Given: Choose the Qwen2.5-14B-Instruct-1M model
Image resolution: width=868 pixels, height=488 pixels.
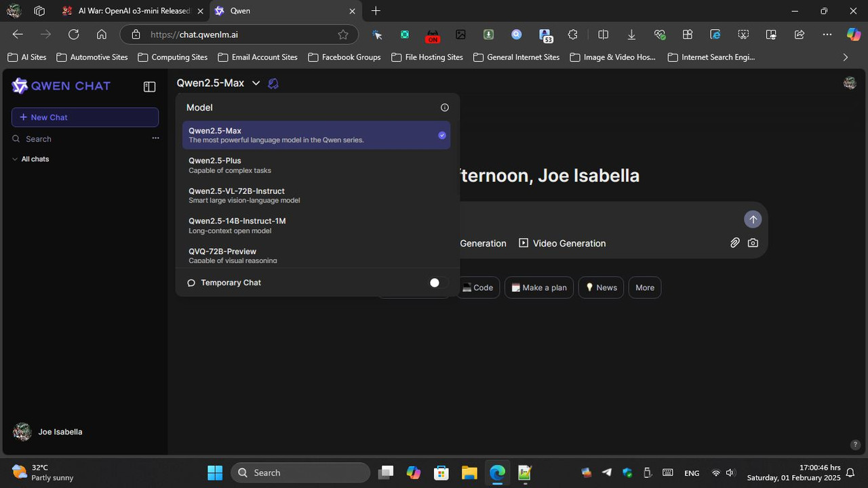Looking at the screenshot, I should (316, 226).
